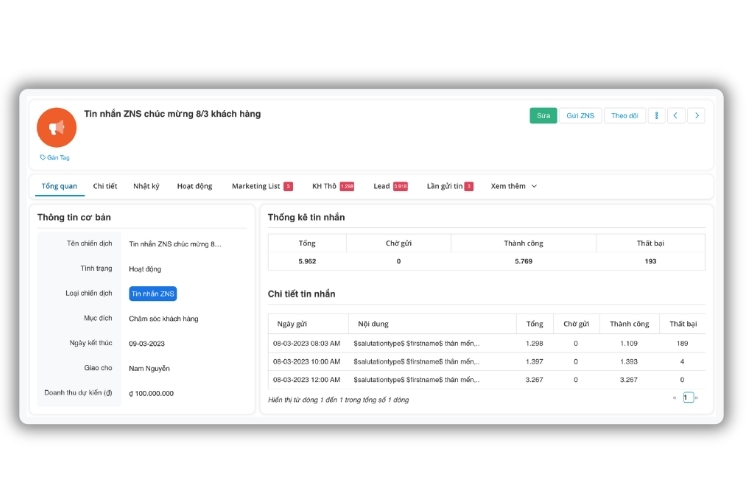Click the Tin nhắn ZNS campaign type badge
Viewport: 750px width, 500px height.
[153, 294]
